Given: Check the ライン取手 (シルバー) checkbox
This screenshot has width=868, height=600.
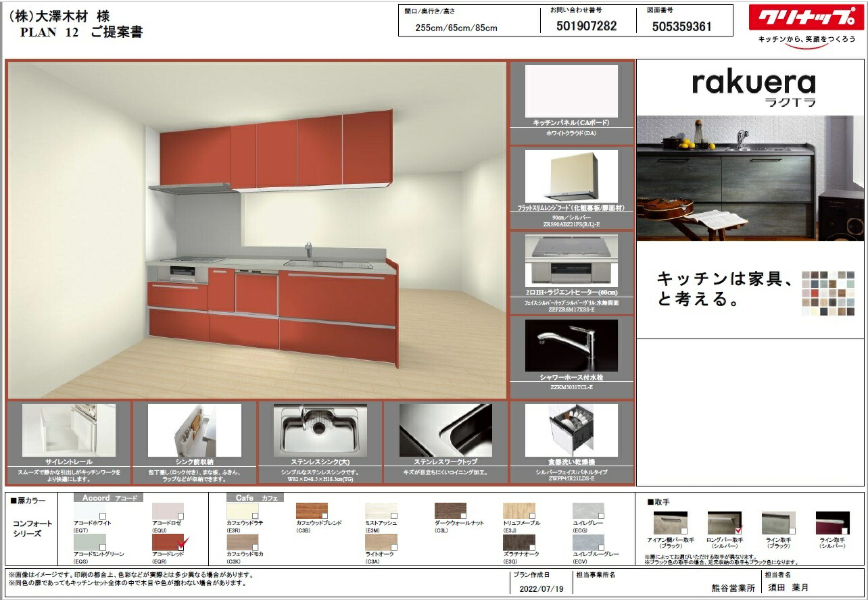Looking at the screenshot, I should point(846,531).
